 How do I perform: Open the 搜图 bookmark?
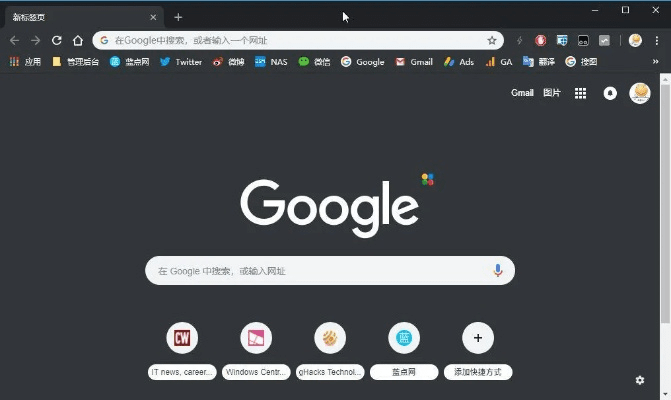click(581, 62)
